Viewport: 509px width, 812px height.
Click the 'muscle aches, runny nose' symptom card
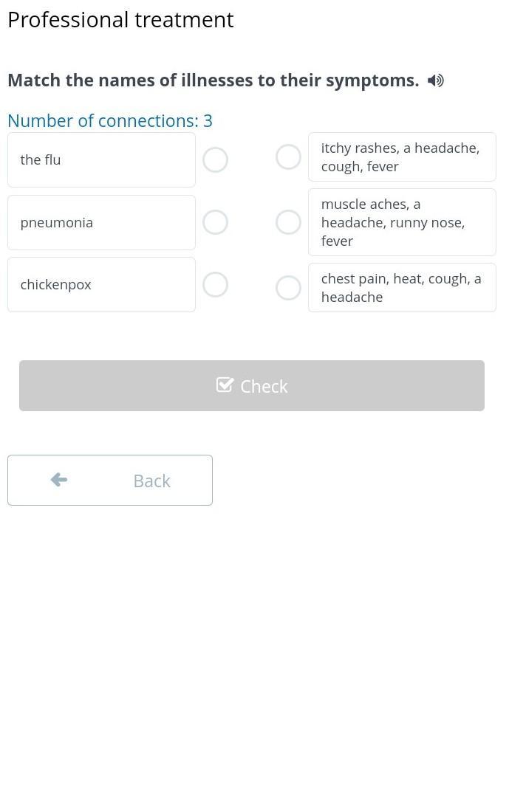402,222
